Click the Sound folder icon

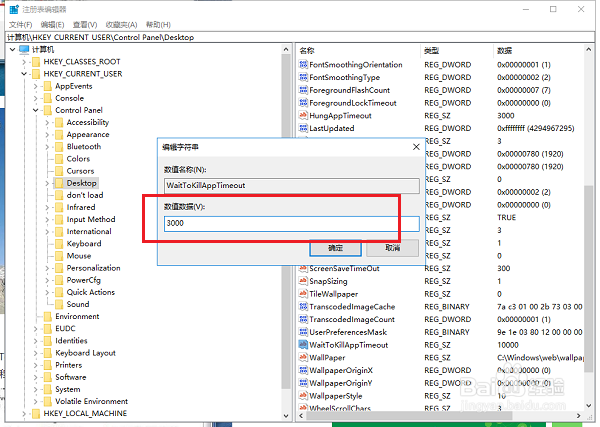[59, 304]
